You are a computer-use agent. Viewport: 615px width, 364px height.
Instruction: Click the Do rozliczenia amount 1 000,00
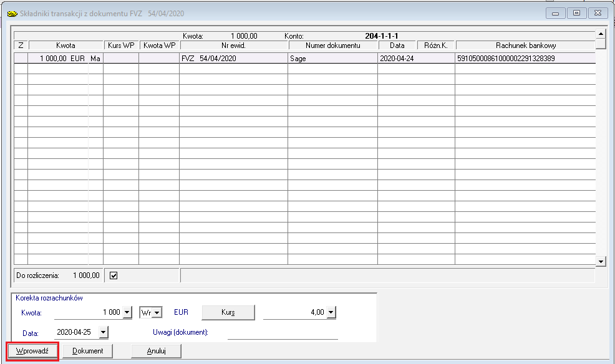coord(86,275)
